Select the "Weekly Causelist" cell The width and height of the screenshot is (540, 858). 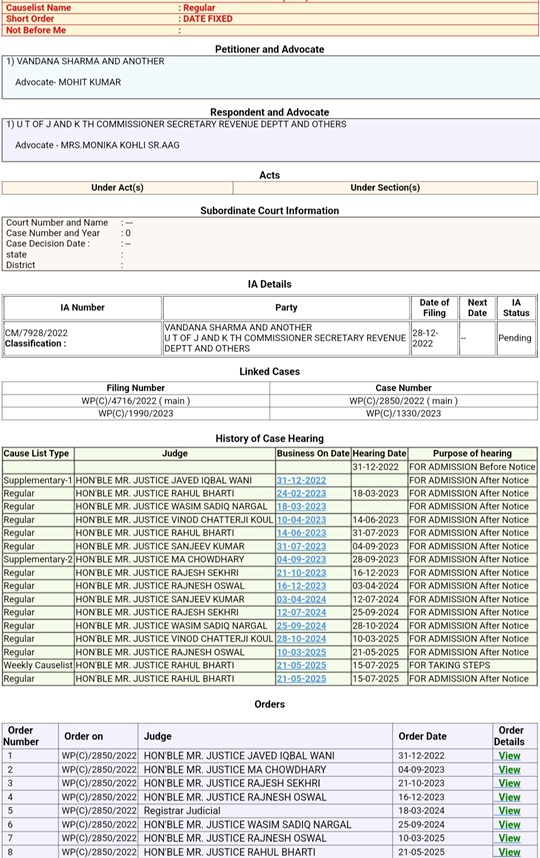[x=38, y=665]
